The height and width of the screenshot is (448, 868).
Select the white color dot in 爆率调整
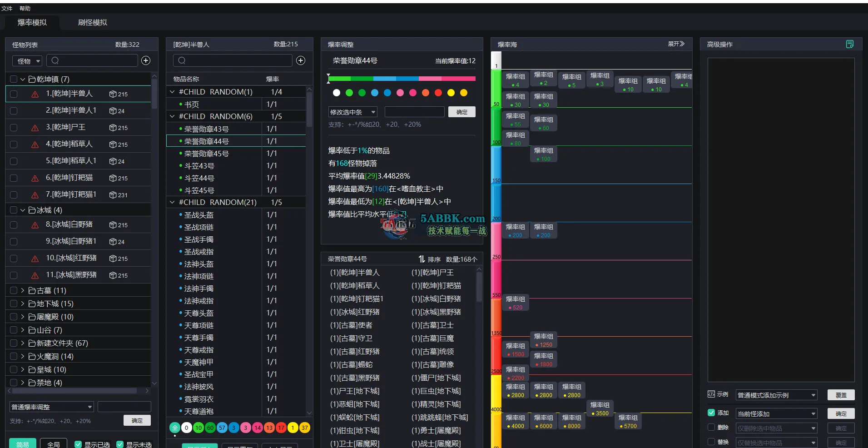click(x=337, y=93)
